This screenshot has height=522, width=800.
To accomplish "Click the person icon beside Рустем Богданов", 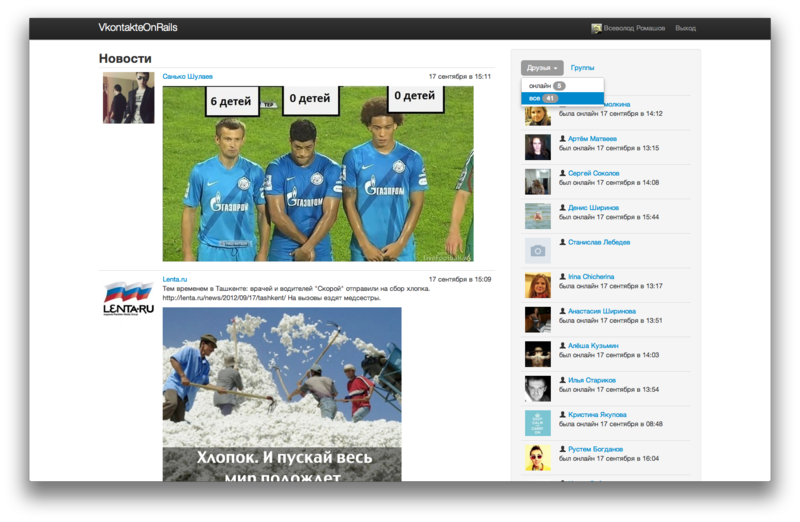I will point(562,449).
